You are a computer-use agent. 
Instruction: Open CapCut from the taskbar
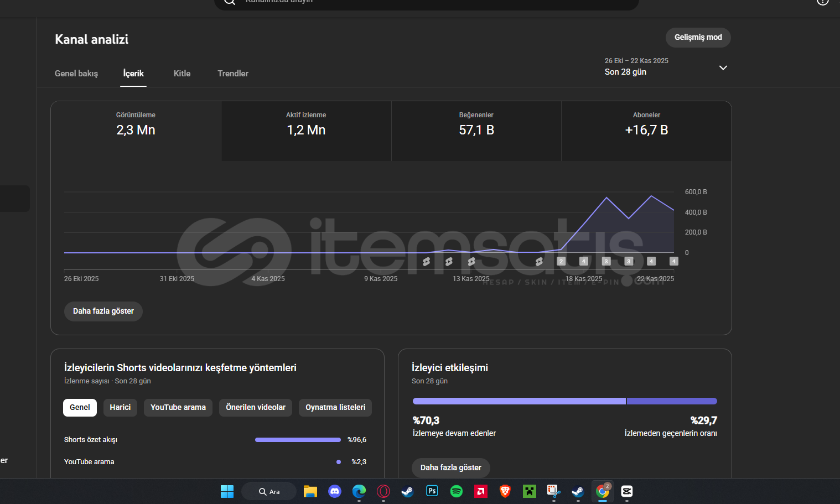(x=626, y=491)
